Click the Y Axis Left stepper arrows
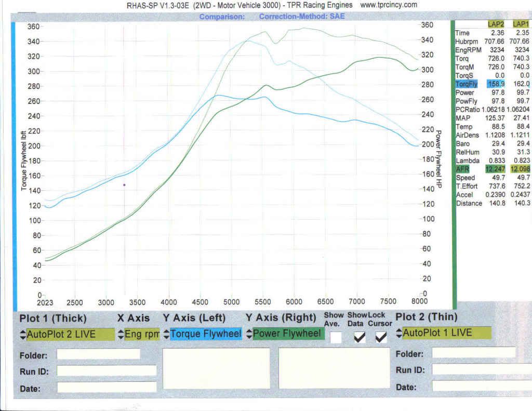The width and height of the screenshot is (532, 411). pos(166,334)
